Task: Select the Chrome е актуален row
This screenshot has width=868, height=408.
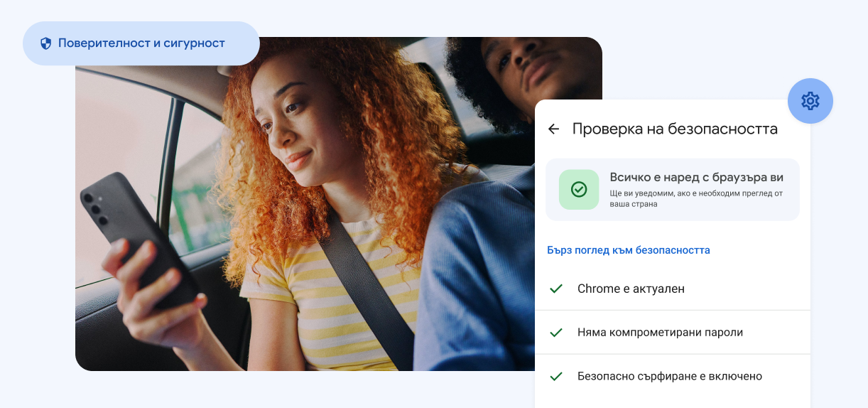Action: click(x=673, y=289)
